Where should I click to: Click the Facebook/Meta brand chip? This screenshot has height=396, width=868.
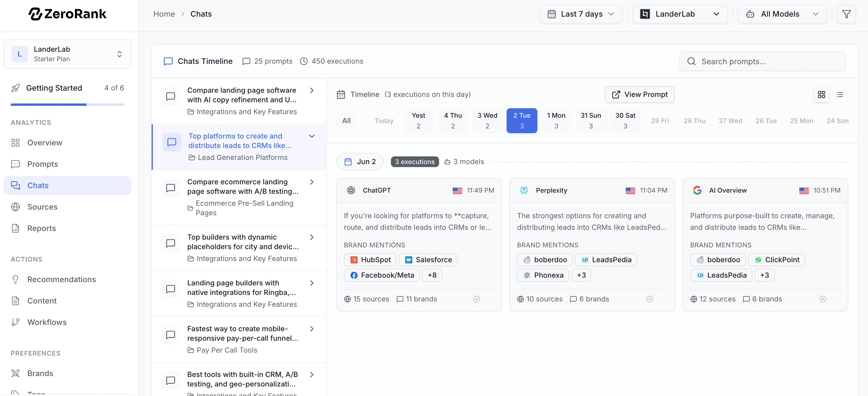click(x=382, y=275)
